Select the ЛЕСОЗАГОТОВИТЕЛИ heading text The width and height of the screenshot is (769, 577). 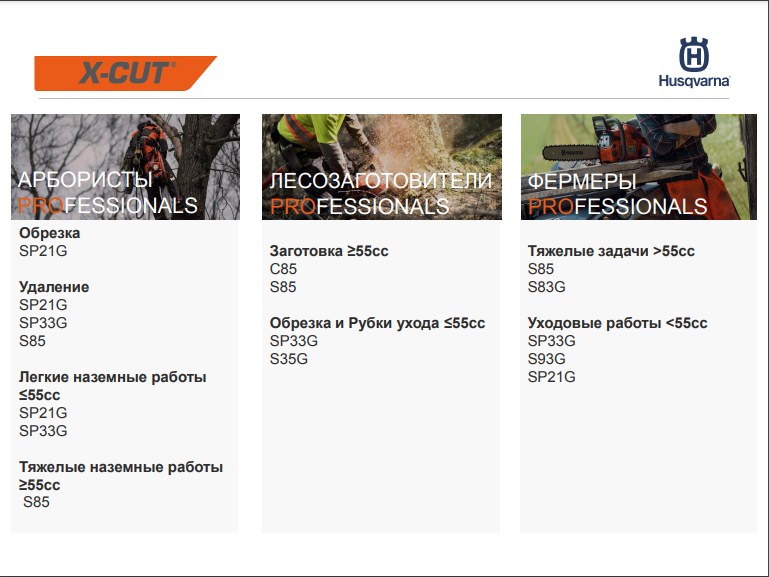[381, 181]
